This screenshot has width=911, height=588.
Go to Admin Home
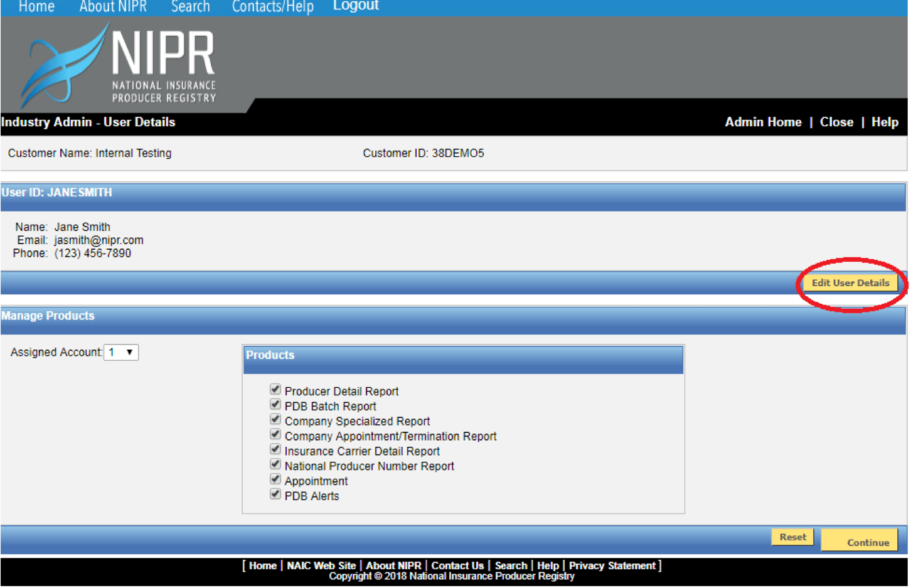coord(763,122)
